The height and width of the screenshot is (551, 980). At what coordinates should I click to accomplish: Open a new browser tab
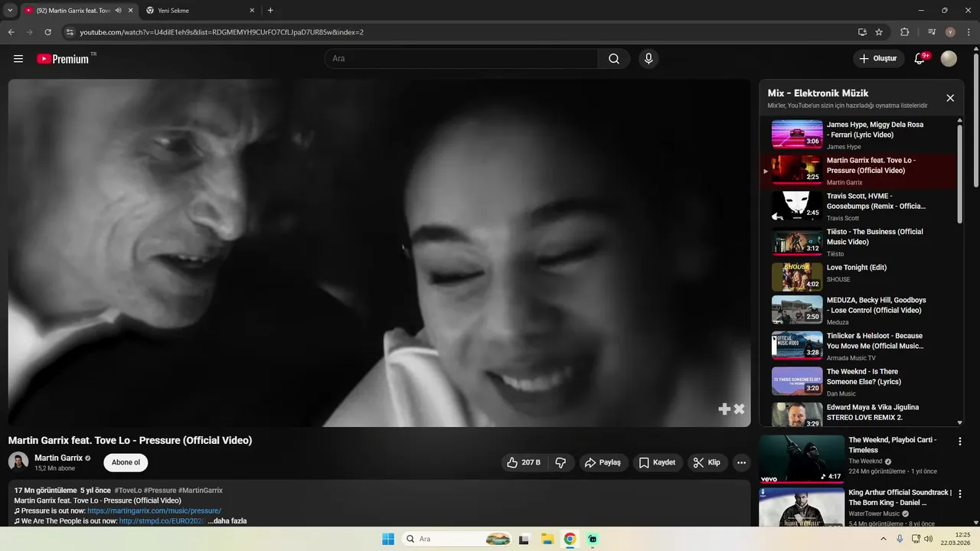pos(270,11)
